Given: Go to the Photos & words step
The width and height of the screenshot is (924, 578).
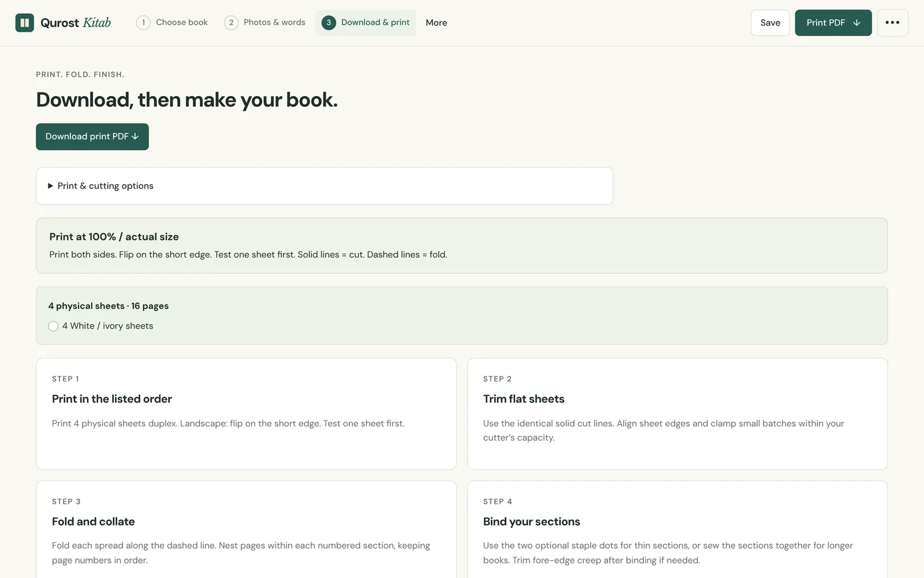Looking at the screenshot, I should click(x=264, y=23).
